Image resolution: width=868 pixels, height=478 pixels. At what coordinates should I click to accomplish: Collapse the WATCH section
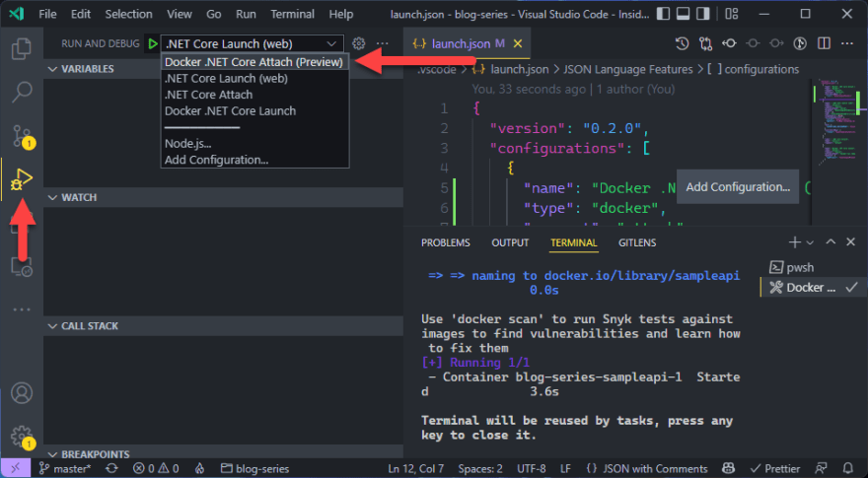point(223,197)
